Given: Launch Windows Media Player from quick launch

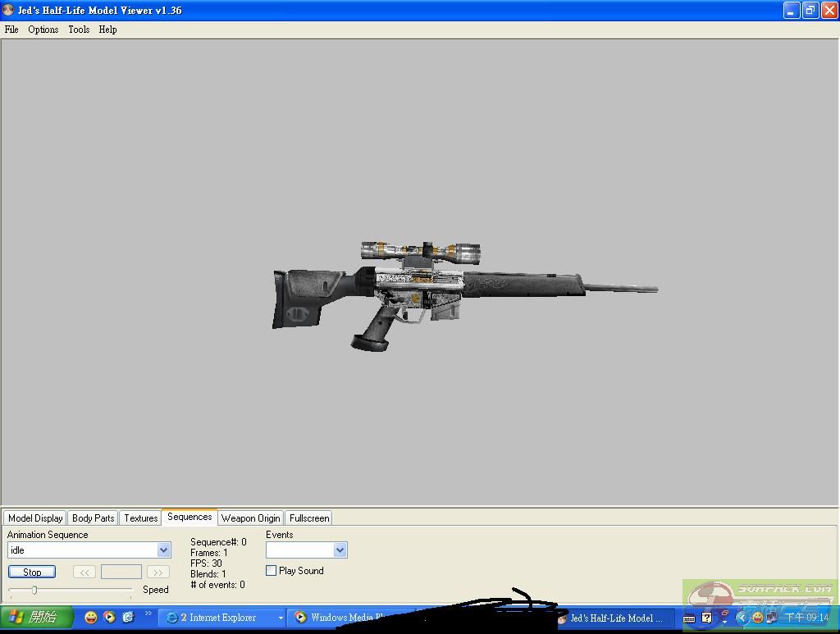Looking at the screenshot, I should click(x=109, y=618).
